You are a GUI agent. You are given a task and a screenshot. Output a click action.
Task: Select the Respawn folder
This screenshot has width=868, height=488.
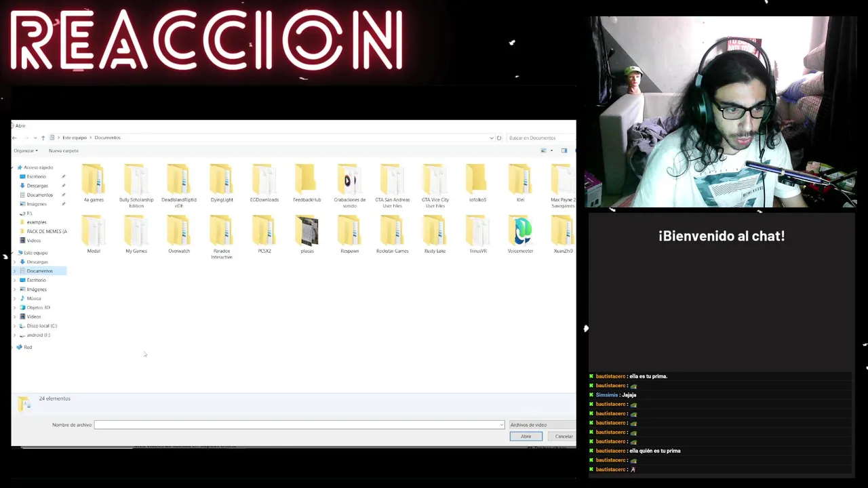click(350, 235)
